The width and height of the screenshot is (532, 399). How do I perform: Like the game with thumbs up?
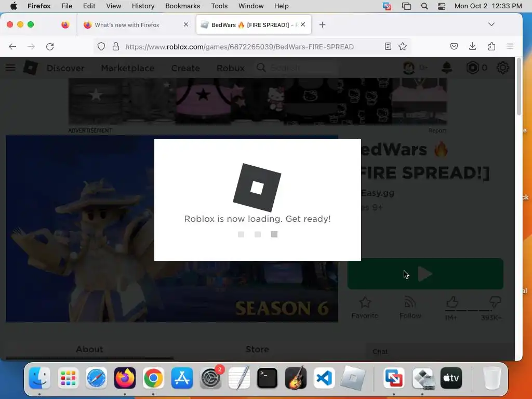point(453,302)
